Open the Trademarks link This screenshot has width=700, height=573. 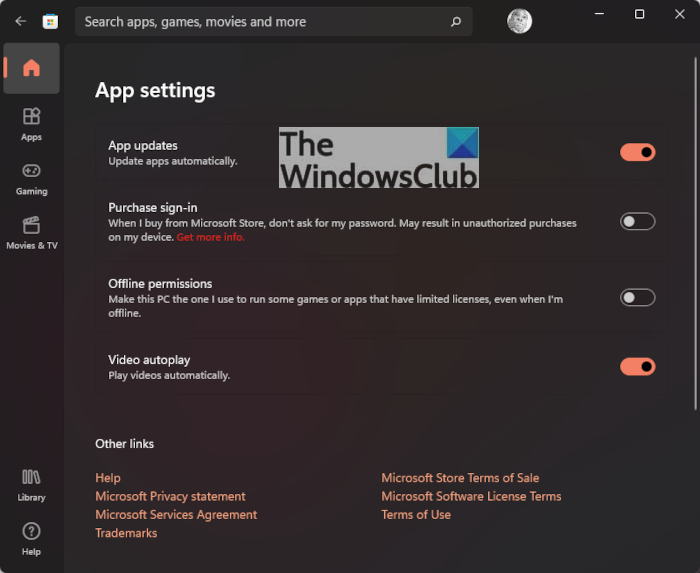tap(126, 533)
